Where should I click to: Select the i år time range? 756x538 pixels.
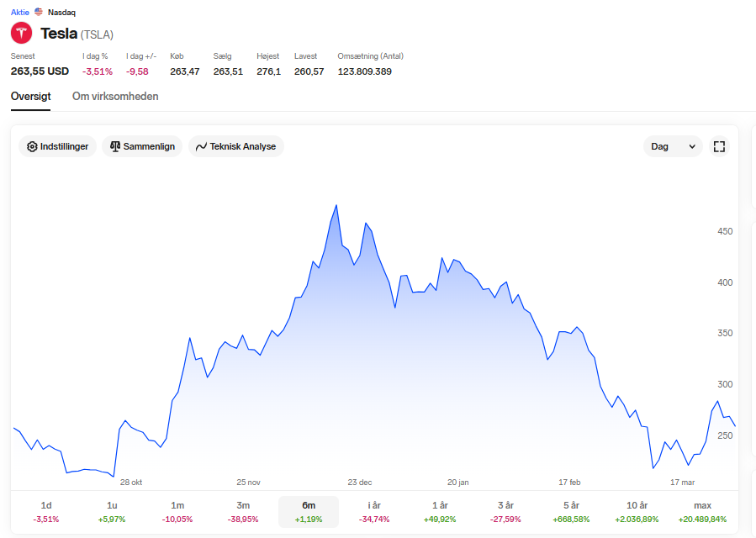(x=374, y=511)
